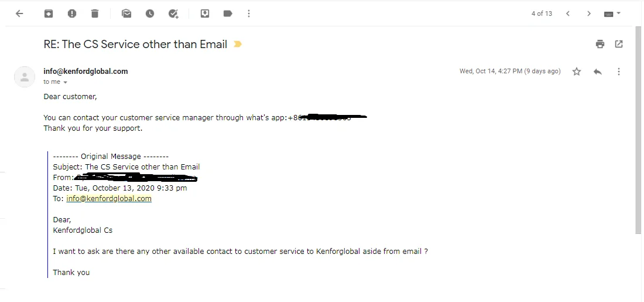Click the info@kenfordglobal.com link in quoted text

pyautogui.click(x=109, y=198)
